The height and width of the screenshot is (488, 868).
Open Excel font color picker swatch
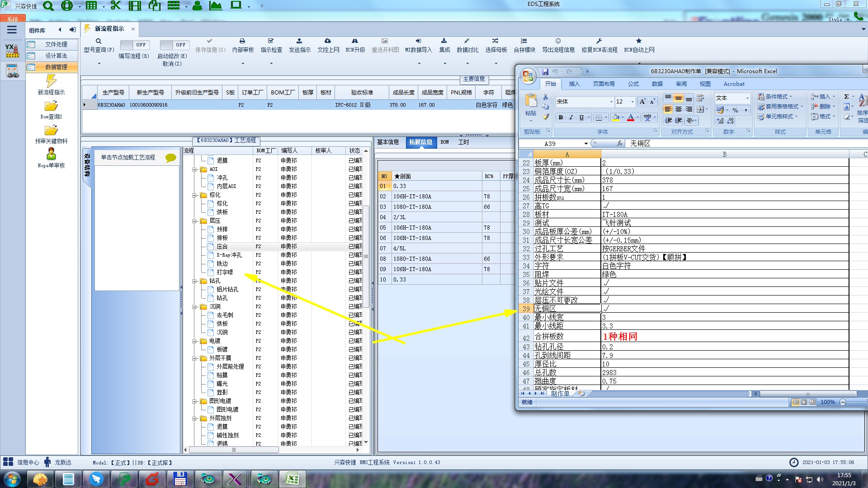click(x=630, y=117)
